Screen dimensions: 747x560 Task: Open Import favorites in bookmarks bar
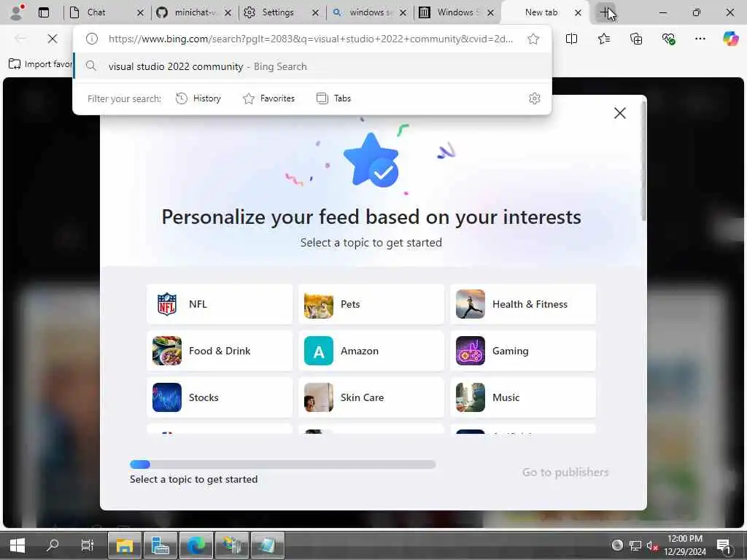(41, 64)
